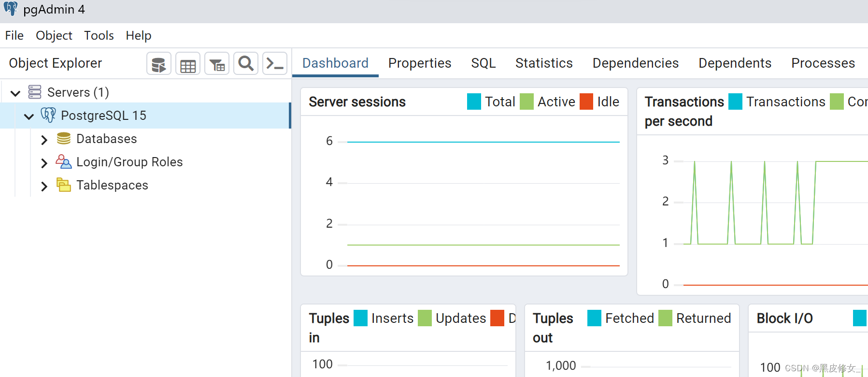
Task: Select the Tablespaces tree label
Action: coord(112,185)
